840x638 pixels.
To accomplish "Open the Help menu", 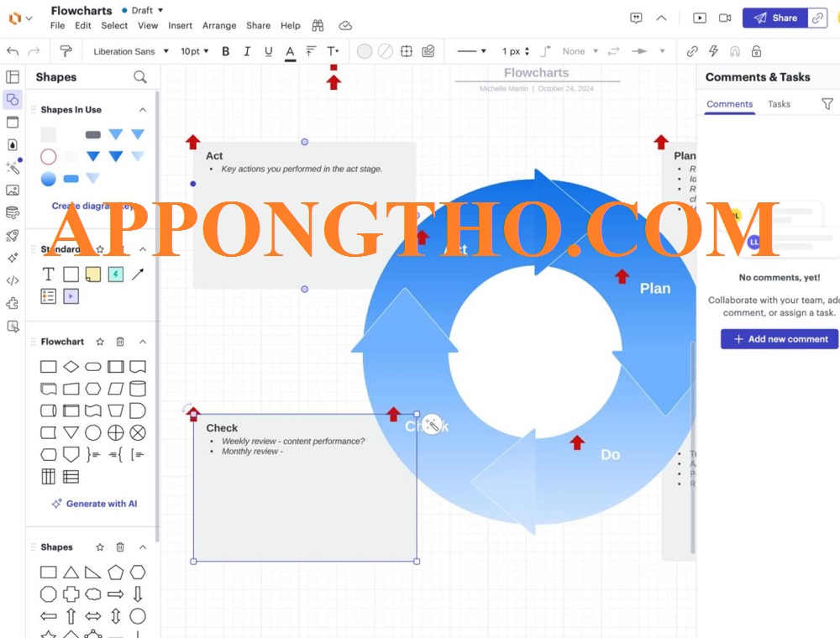I will pyautogui.click(x=291, y=25).
